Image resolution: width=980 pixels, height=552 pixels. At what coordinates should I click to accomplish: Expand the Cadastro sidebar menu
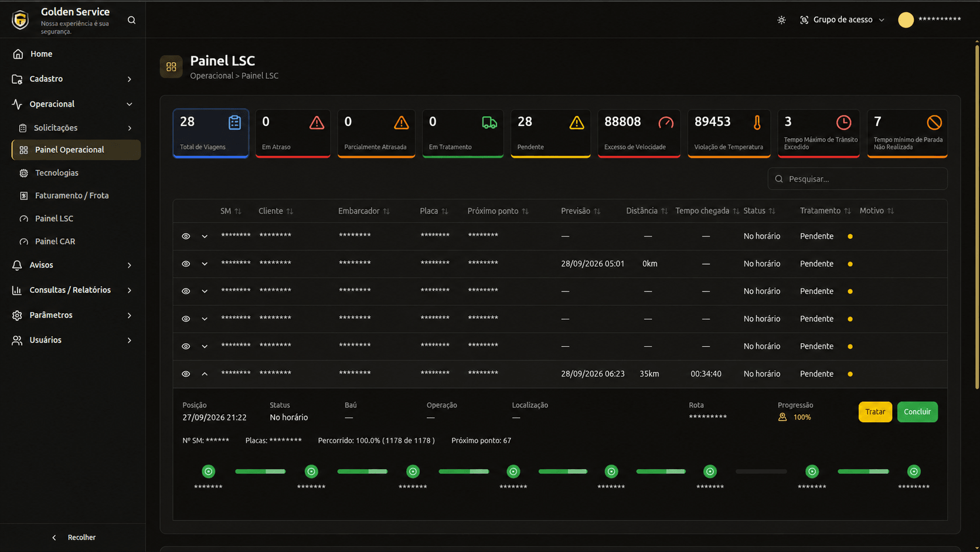[73, 79]
